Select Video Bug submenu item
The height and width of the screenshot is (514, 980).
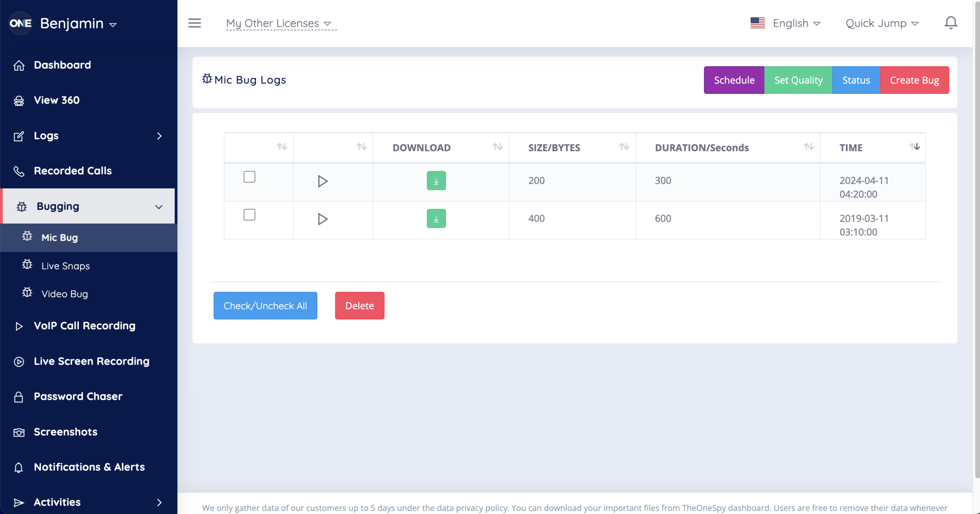tap(65, 294)
